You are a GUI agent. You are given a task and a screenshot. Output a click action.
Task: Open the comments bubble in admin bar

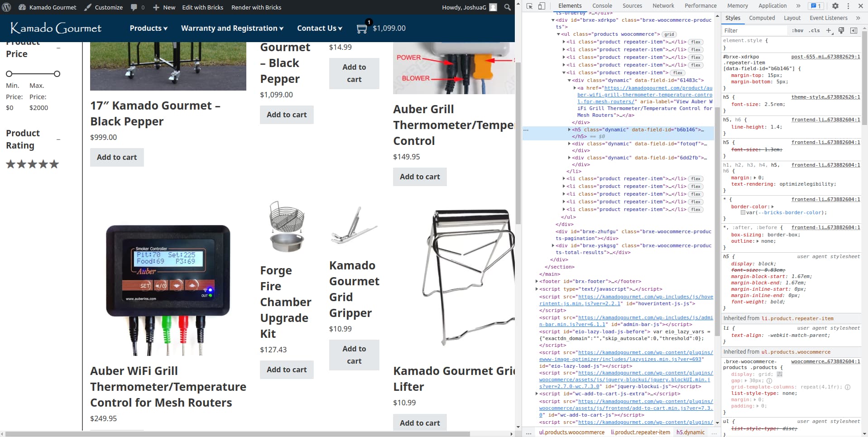tap(134, 7)
